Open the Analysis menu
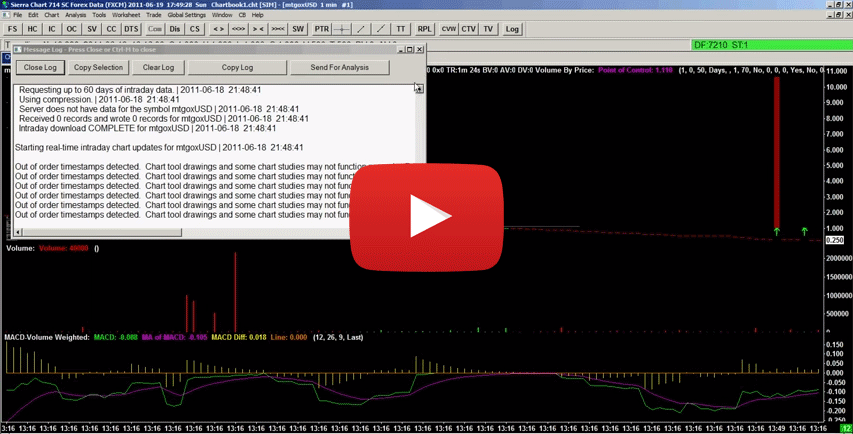Screen dimensions: 853x434 click(76, 15)
